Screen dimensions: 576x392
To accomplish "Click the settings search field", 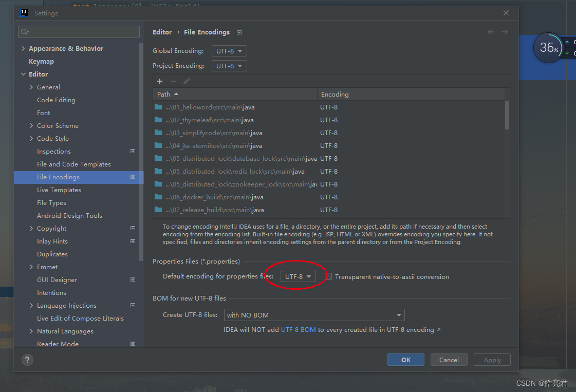I will (79, 32).
